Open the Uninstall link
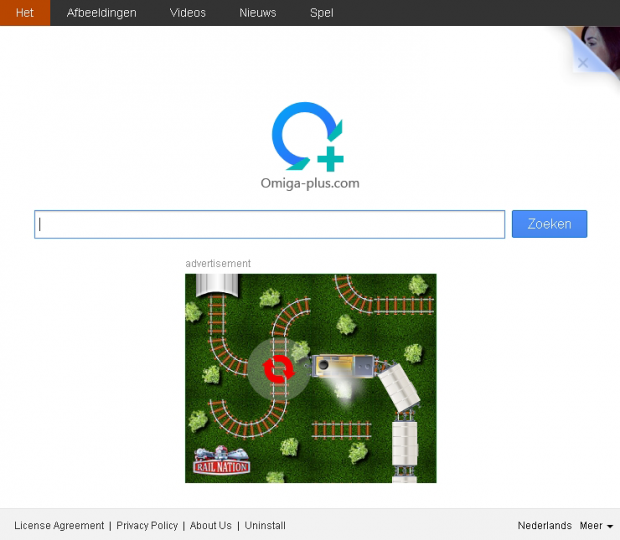This screenshot has width=620, height=540. [265, 525]
